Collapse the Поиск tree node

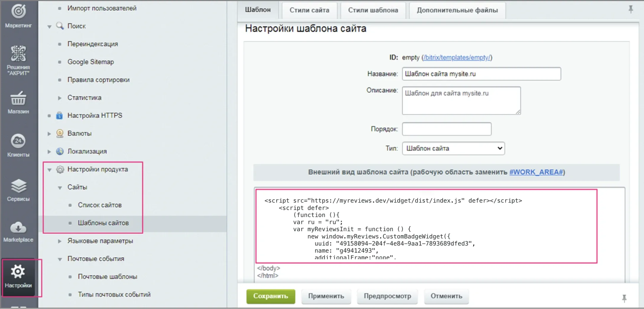click(50, 27)
